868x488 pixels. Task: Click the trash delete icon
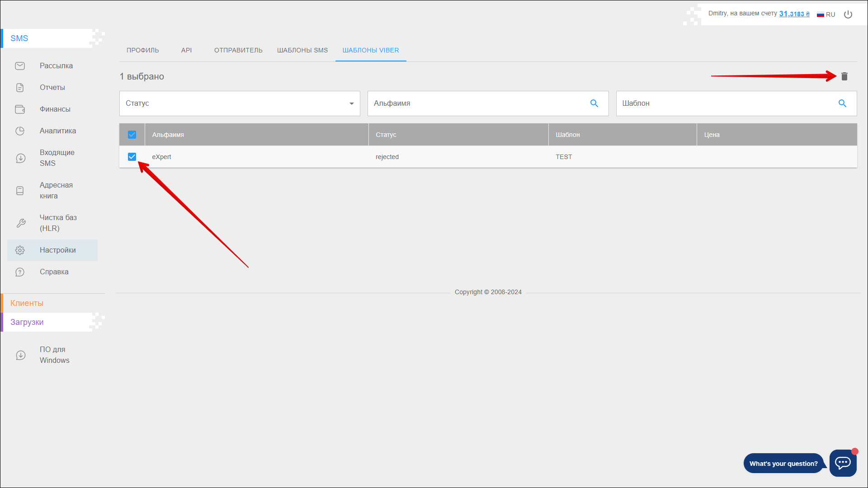(844, 76)
